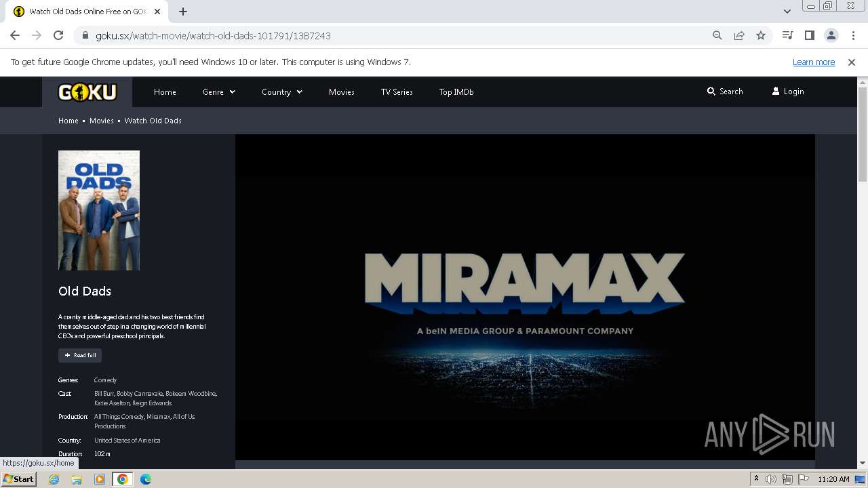The width and height of the screenshot is (868, 488).
Task: Open All Things Comedy production link
Action: coord(119,417)
